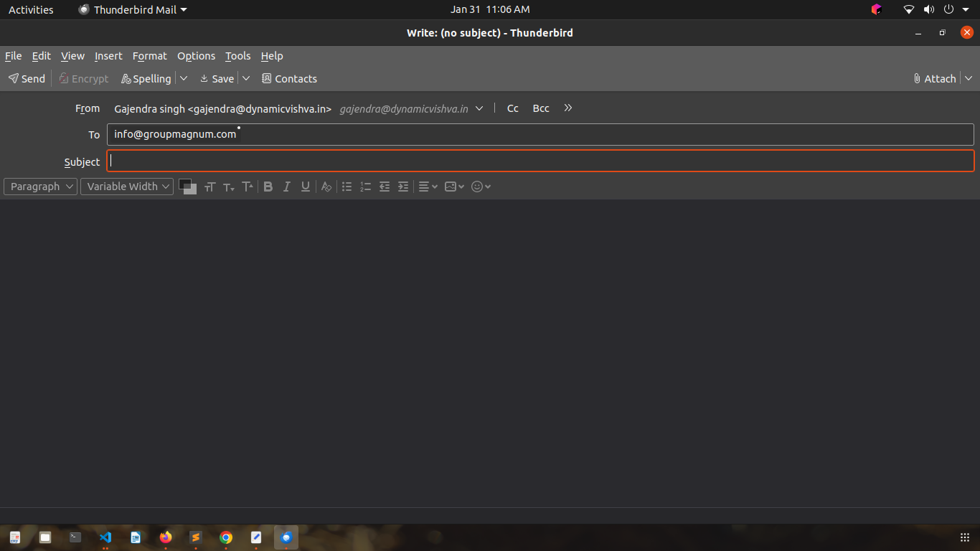The width and height of the screenshot is (980, 551).
Task: Click the volume speaker icon
Action: pos(929,10)
